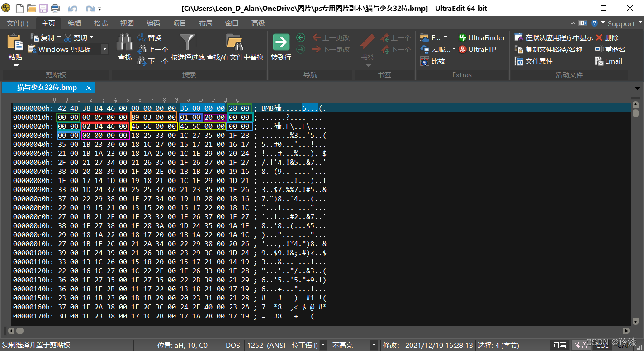Click the Bookmark (书签) ribbon icon

(x=368, y=42)
